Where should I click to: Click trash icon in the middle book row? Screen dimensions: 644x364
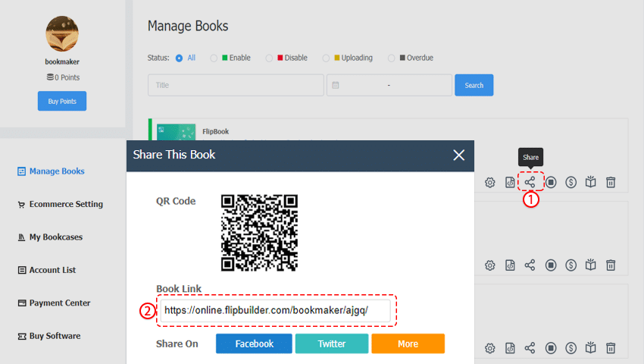point(611,265)
